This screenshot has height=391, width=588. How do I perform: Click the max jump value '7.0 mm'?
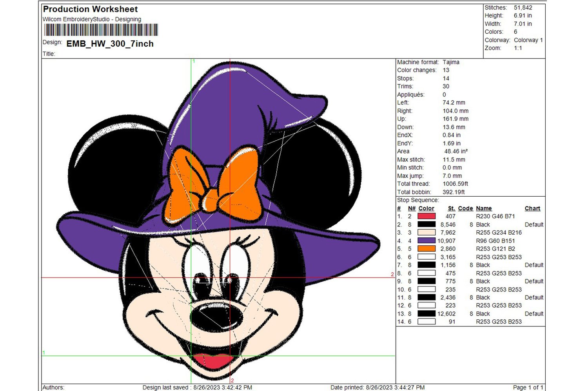click(452, 176)
